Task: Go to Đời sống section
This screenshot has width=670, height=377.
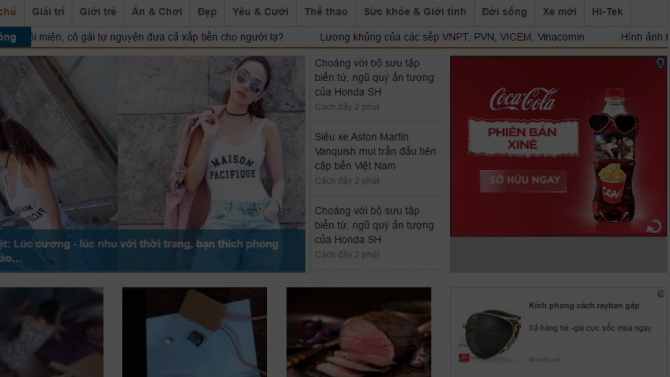Action: [x=504, y=12]
